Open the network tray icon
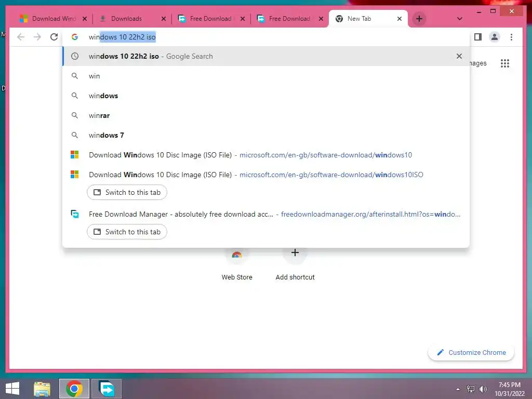The height and width of the screenshot is (399, 532). pos(471,389)
